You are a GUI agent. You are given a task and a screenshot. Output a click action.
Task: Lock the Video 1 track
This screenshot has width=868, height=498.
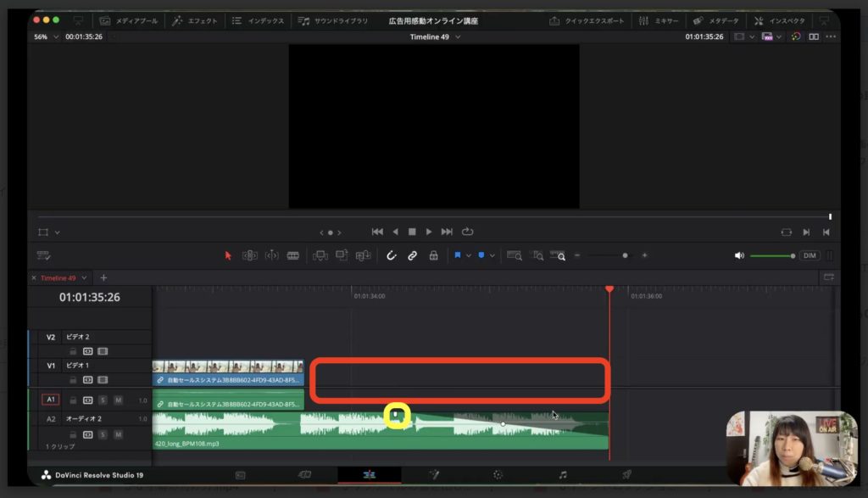(x=73, y=380)
